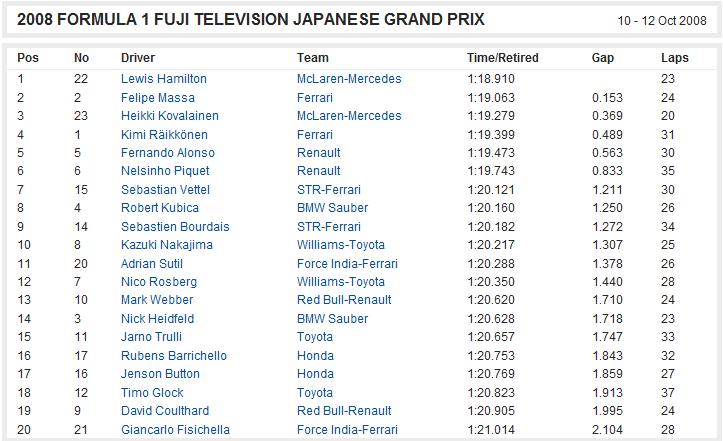Open Williams-Toyota link in Nakajima row

(341, 244)
